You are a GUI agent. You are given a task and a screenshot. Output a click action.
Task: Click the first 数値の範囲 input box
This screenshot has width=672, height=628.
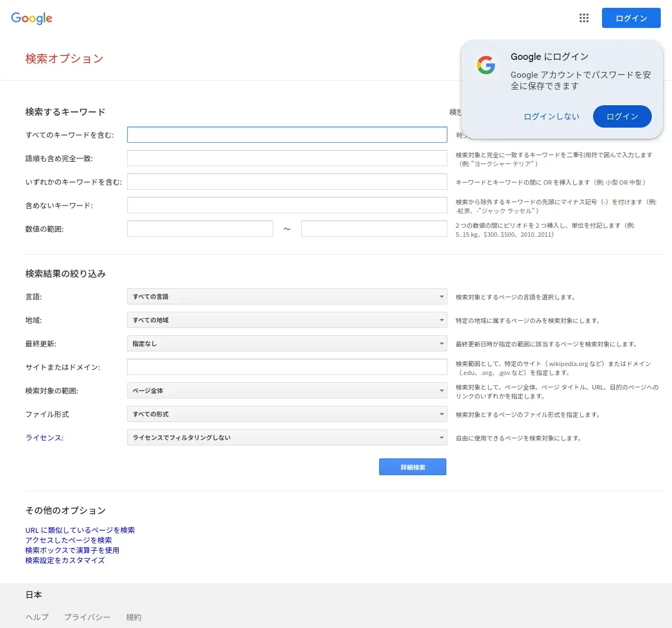pyautogui.click(x=200, y=228)
